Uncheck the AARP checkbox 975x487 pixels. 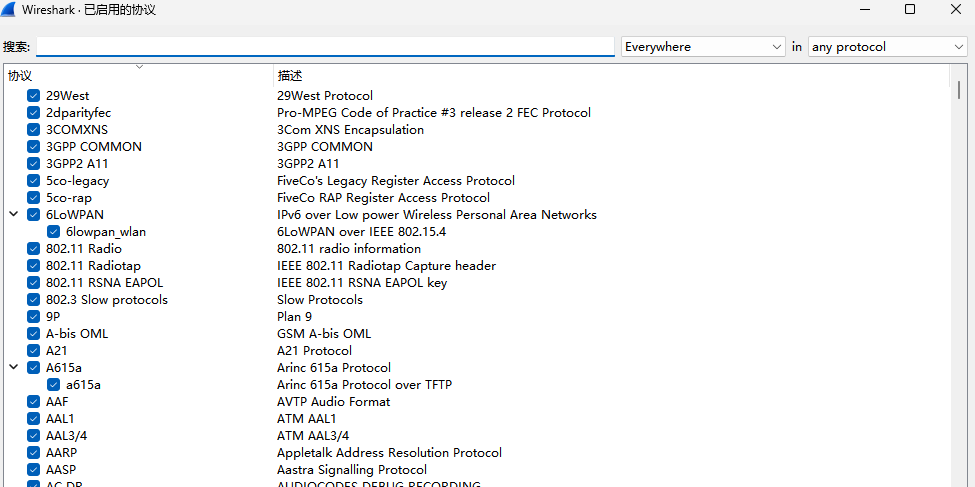[34, 453]
